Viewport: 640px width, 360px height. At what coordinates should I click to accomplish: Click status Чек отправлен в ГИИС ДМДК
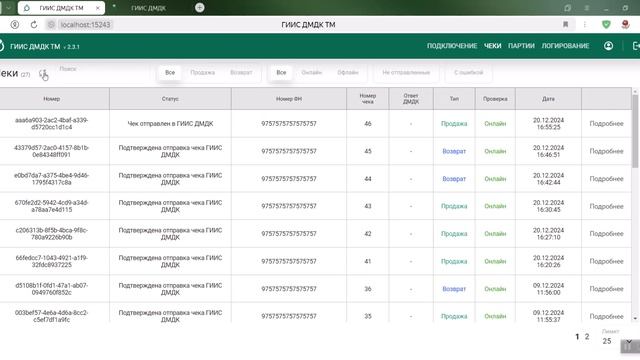coord(170,124)
